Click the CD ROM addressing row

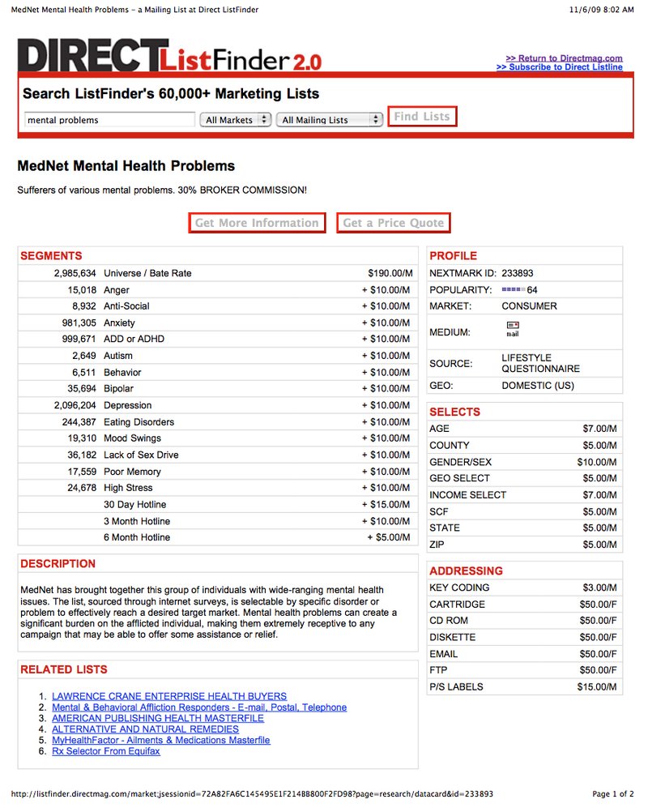(524, 621)
